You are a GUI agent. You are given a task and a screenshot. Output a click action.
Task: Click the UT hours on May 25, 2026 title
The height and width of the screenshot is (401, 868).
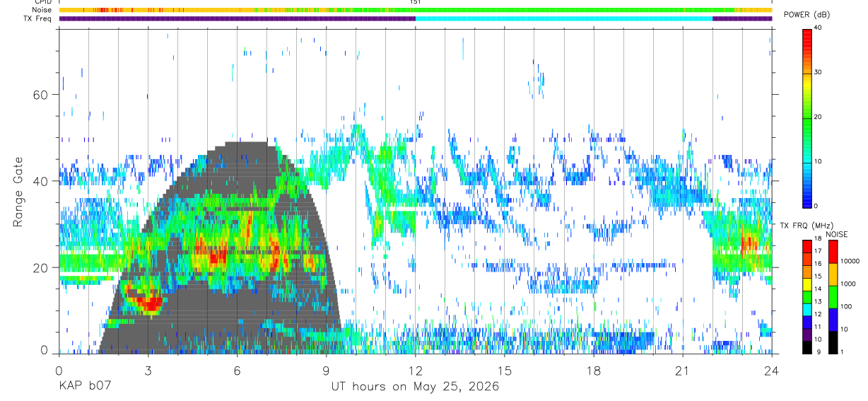pyautogui.click(x=415, y=386)
